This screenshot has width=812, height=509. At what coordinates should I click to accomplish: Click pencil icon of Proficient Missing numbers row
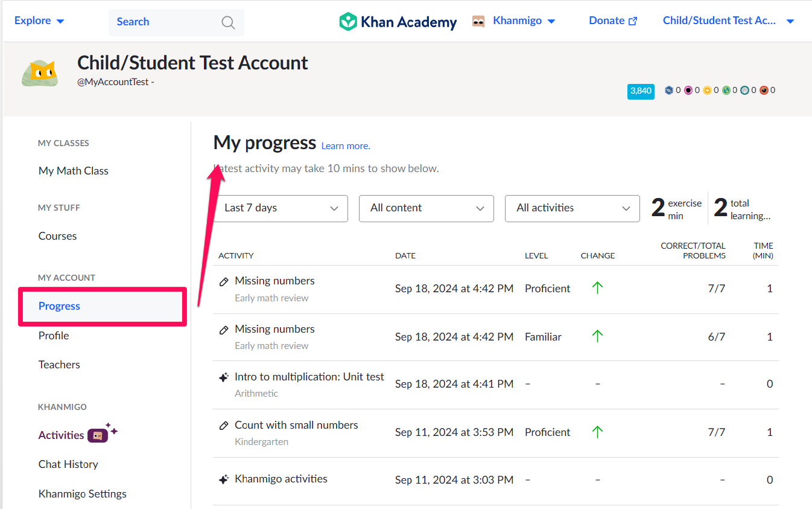click(x=224, y=281)
